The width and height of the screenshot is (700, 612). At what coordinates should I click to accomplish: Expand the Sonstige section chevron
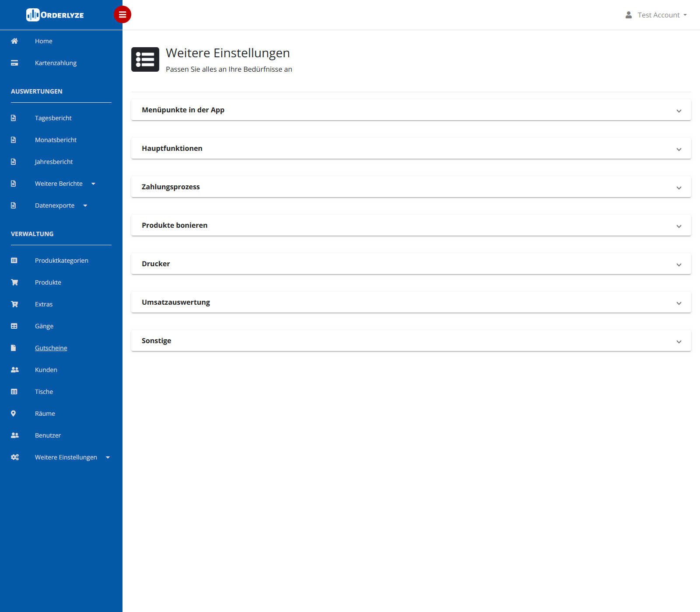[x=679, y=342]
